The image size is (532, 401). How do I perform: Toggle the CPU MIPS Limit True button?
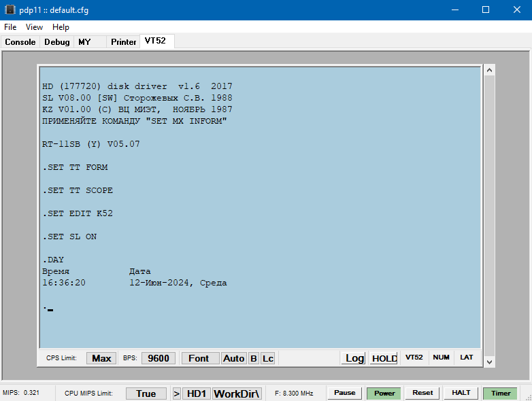146,394
